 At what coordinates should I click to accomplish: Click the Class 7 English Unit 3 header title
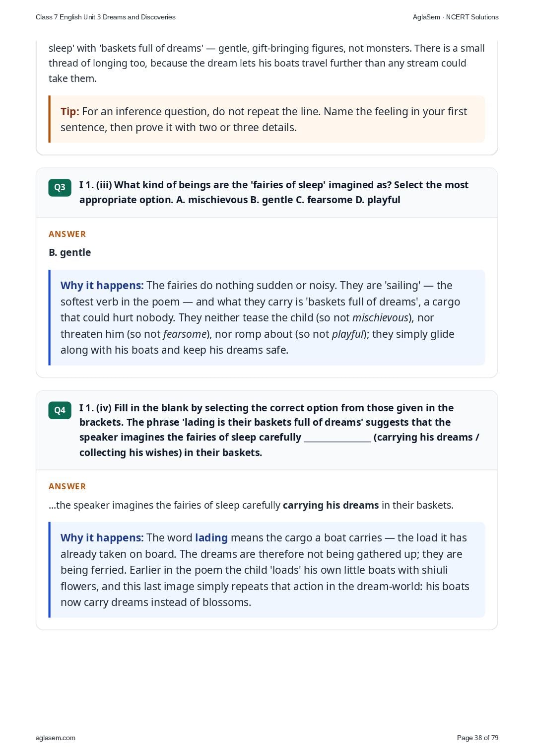click(x=106, y=17)
